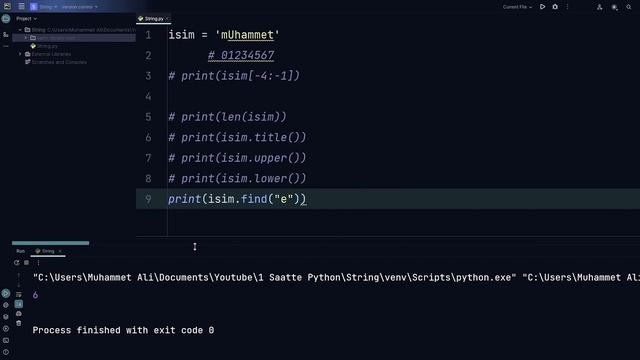Open Problems tool window icon
640x360 pixels.
click(x=6, y=352)
